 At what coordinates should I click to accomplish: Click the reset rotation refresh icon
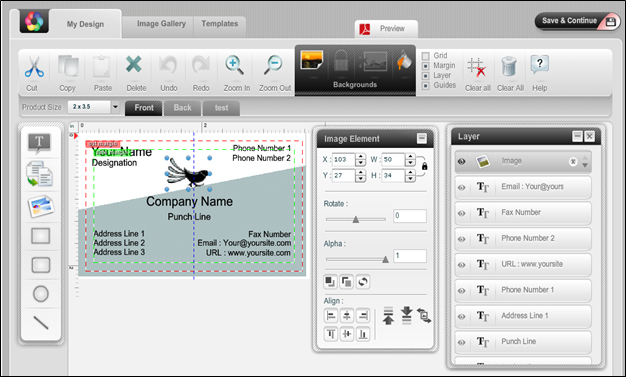coord(363,282)
